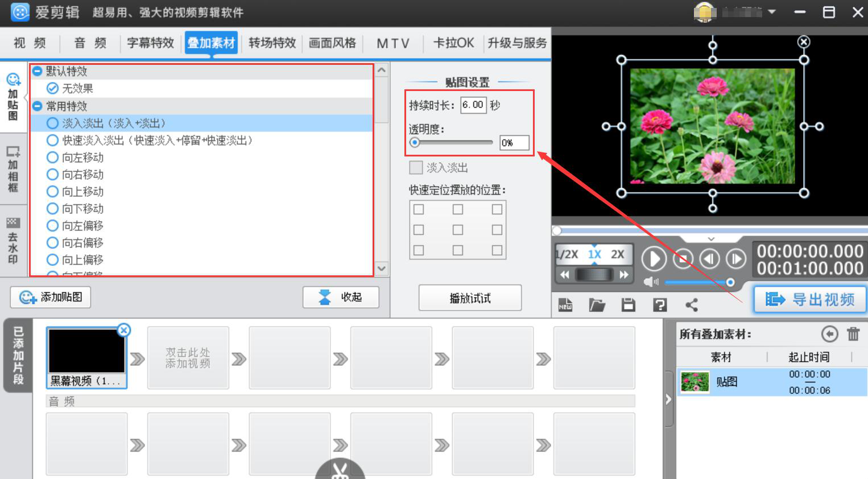Open the 升级与服务 tab
The width and height of the screenshot is (868, 479).
(516, 43)
